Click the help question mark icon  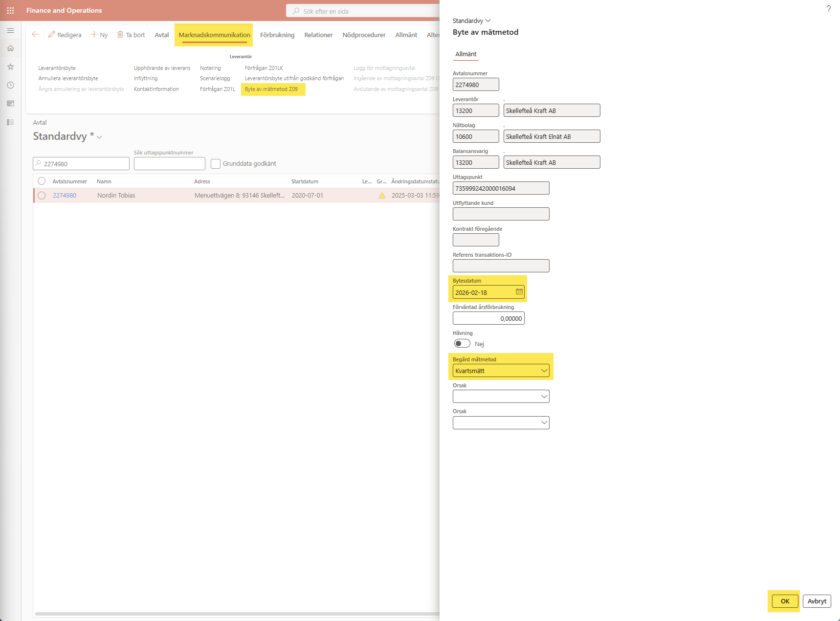point(828,9)
